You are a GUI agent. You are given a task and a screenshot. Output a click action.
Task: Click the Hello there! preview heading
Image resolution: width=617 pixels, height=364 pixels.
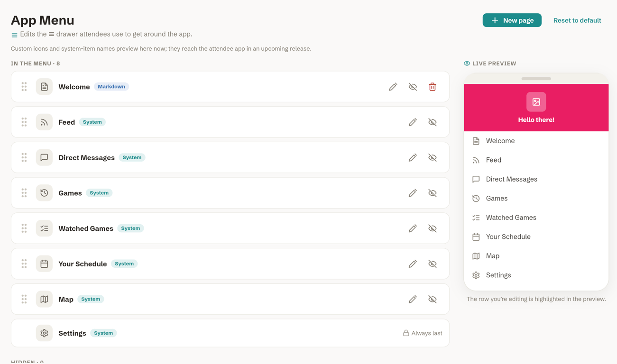pos(536,120)
